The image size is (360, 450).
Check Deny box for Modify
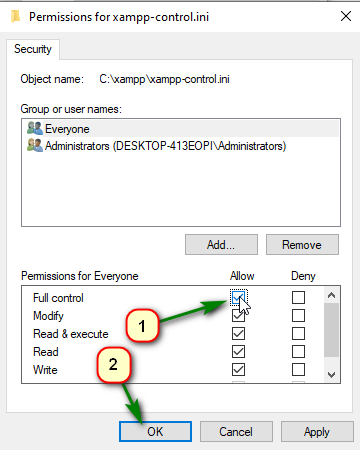click(x=298, y=315)
